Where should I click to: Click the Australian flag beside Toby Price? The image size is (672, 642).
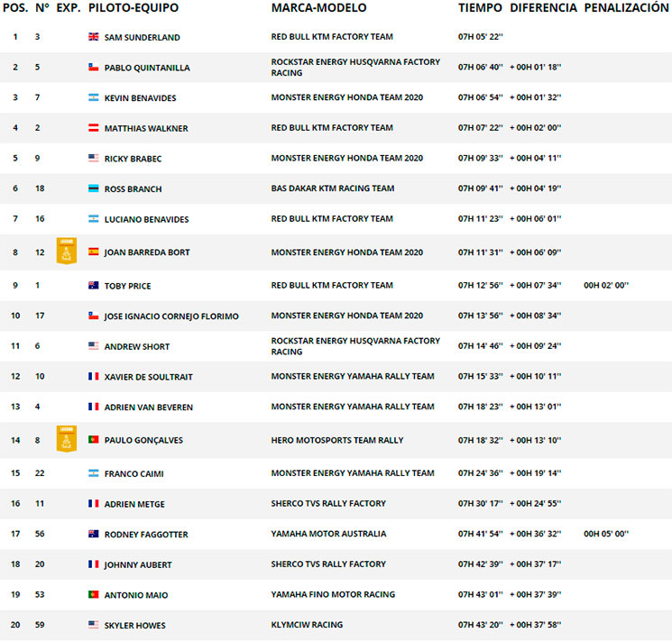click(94, 285)
